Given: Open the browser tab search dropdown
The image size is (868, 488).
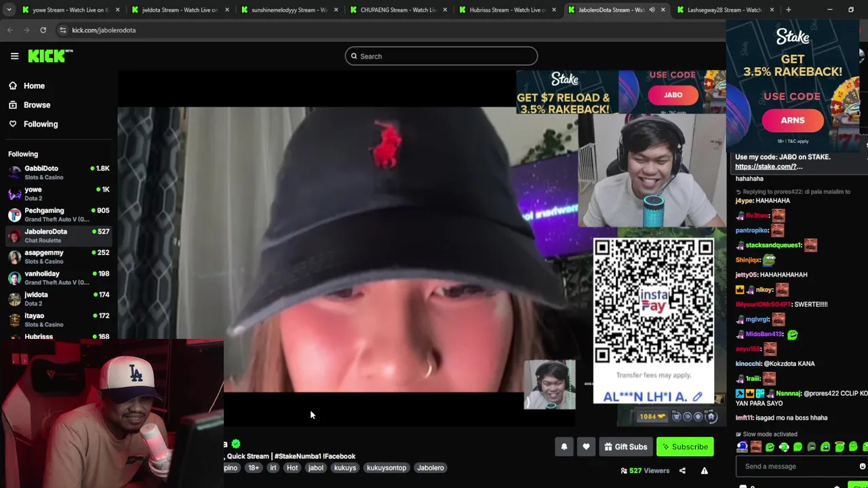Looking at the screenshot, I should [9, 10].
